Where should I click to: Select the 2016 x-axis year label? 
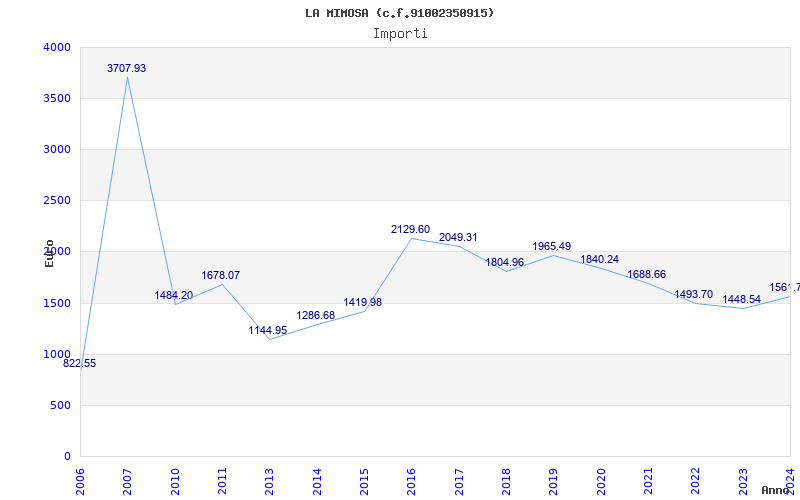click(x=411, y=482)
